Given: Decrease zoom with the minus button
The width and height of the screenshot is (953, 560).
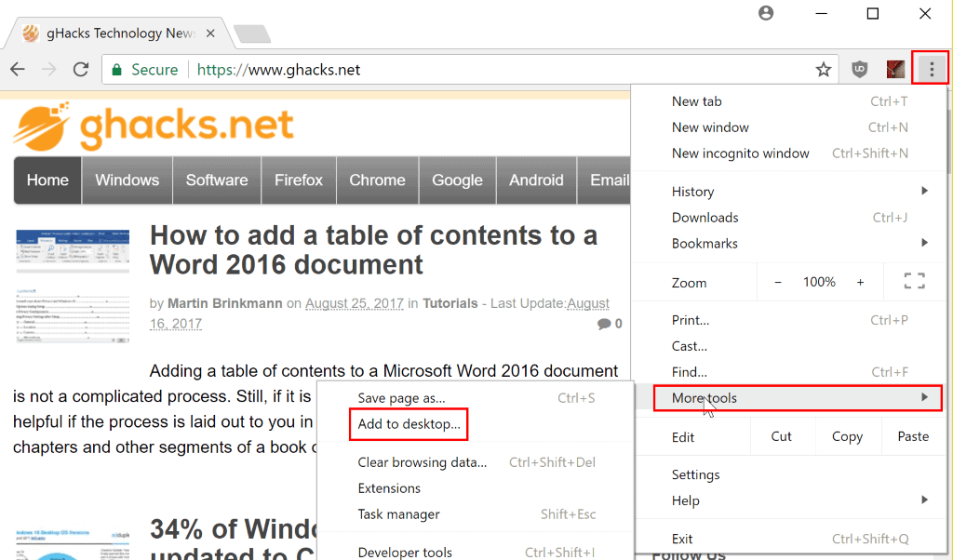Looking at the screenshot, I should [x=778, y=282].
